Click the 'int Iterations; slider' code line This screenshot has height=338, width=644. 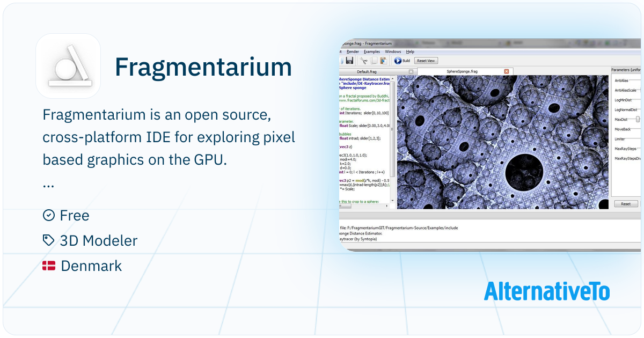tap(364, 113)
